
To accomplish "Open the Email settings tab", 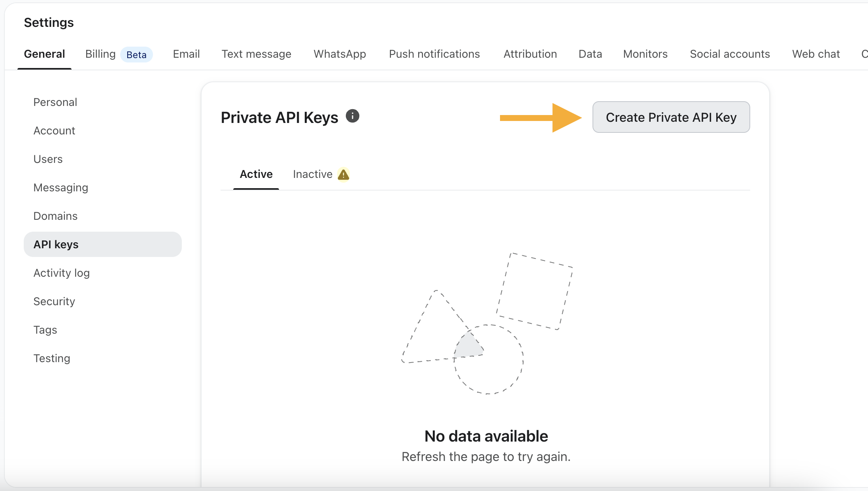I will click(x=186, y=54).
